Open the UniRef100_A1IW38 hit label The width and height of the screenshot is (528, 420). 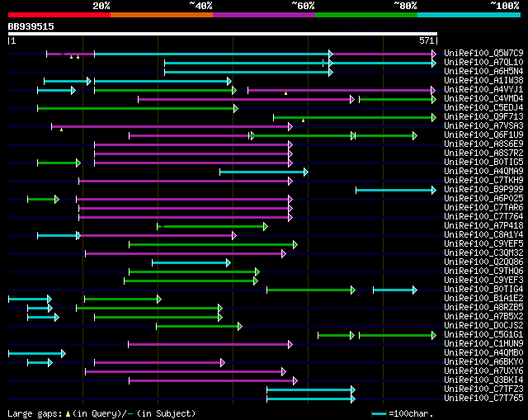483,80
